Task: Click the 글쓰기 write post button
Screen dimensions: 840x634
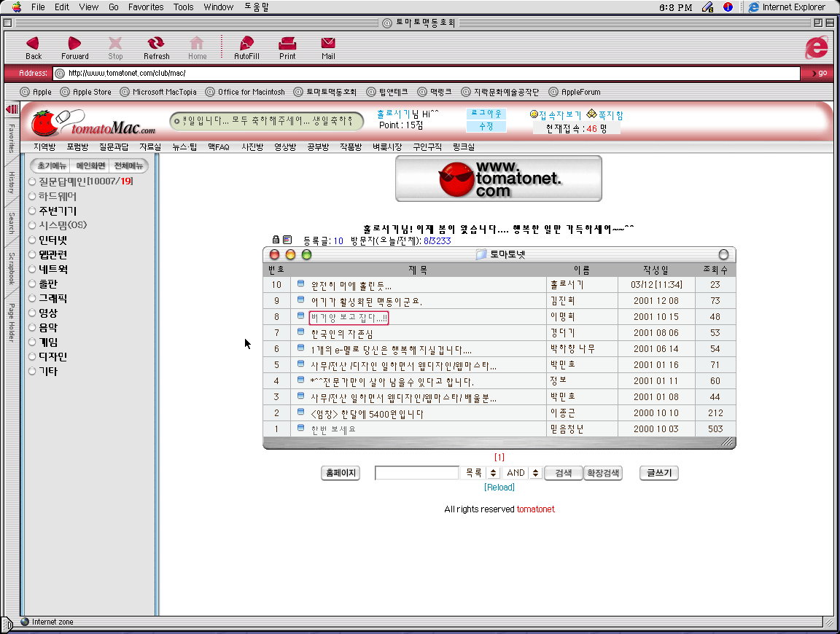Action: 658,473
